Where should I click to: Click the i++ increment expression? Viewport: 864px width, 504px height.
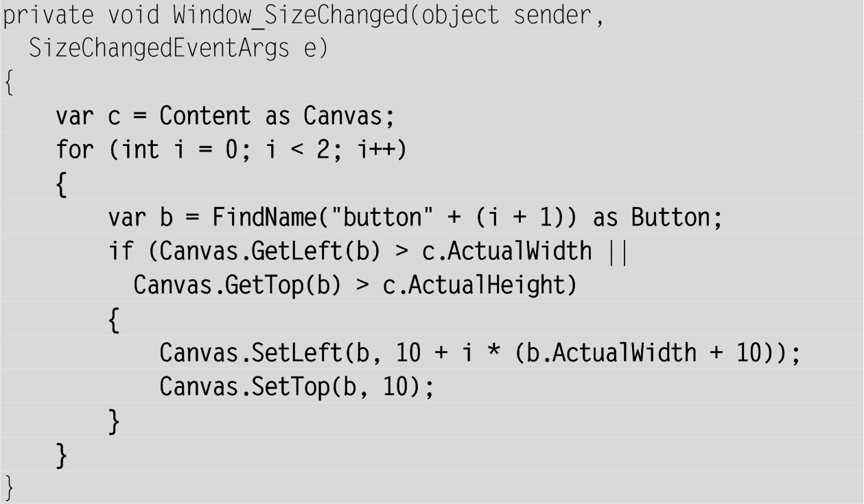point(382,149)
